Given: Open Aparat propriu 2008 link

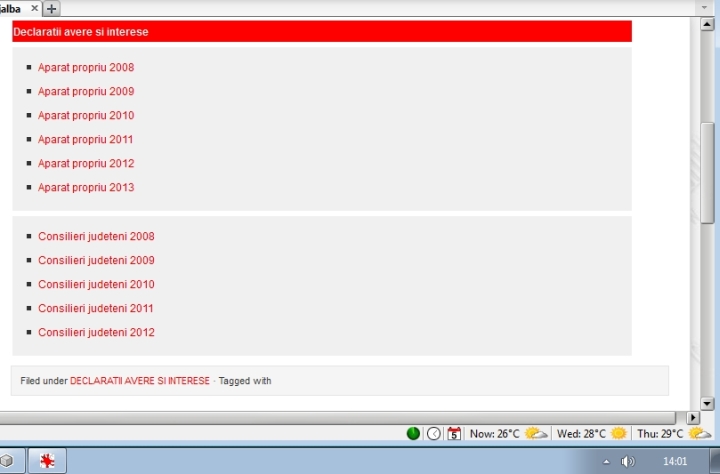Looking at the screenshot, I should 86,68.
